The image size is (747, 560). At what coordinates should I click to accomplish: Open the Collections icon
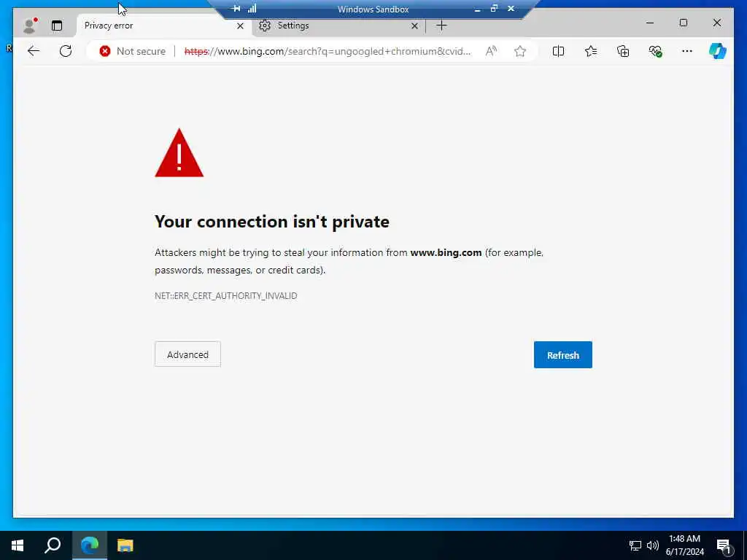(x=623, y=51)
